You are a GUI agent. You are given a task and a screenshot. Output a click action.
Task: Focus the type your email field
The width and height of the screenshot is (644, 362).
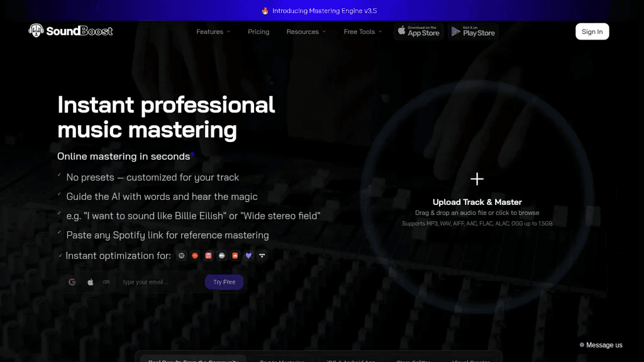click(160, 282)
